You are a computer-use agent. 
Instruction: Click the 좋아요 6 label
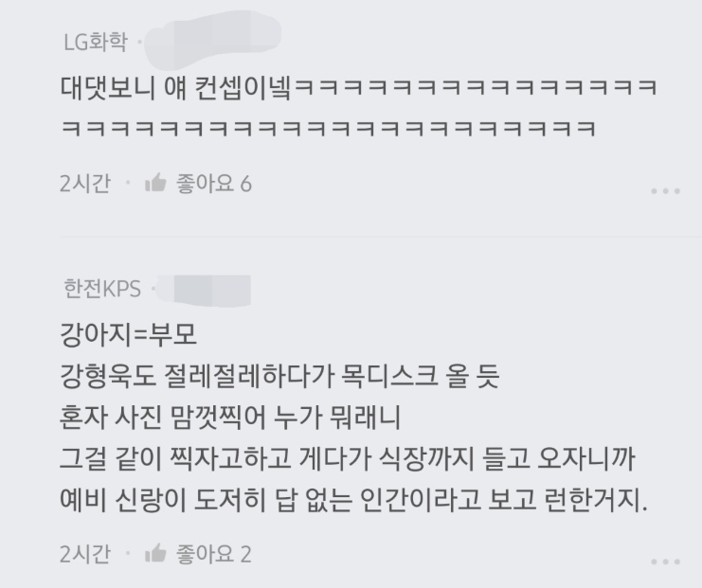click(213, 184)
